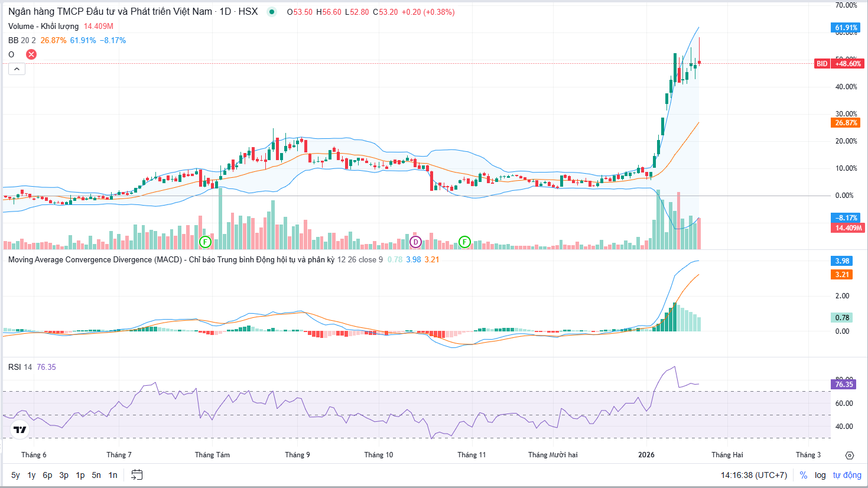Open the go-to-date calendar icon
Image resolution: width=868 pixels, height=488 pixels.
click(x=136, y=475)
